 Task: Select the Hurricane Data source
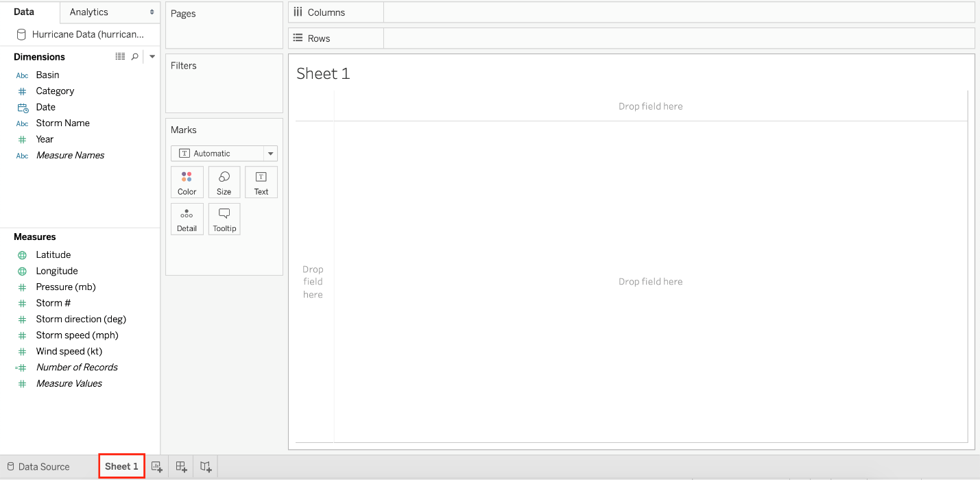tap(87, 34)
